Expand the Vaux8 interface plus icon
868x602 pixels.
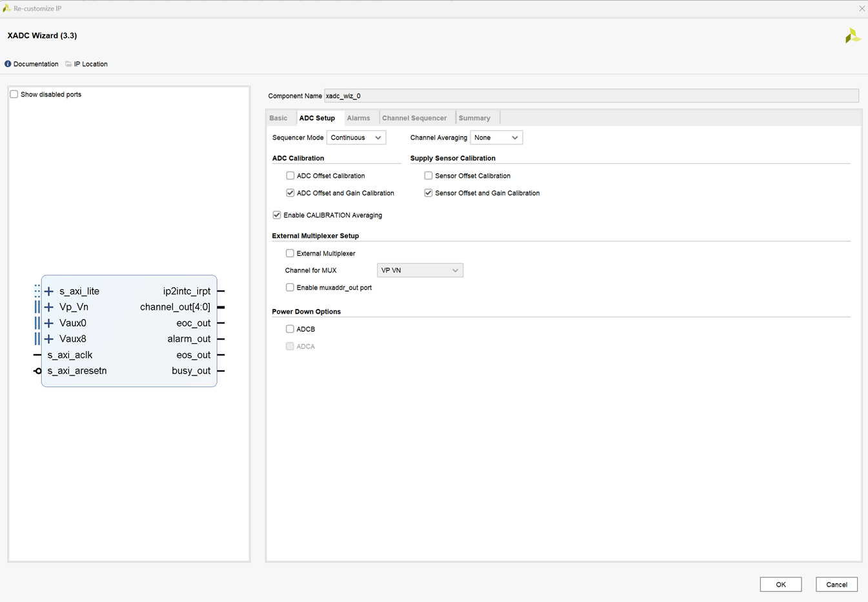coord(49,339)
